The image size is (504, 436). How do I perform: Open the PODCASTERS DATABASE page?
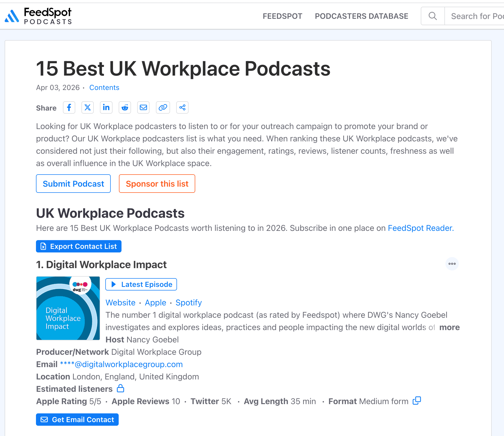[361, 16]
